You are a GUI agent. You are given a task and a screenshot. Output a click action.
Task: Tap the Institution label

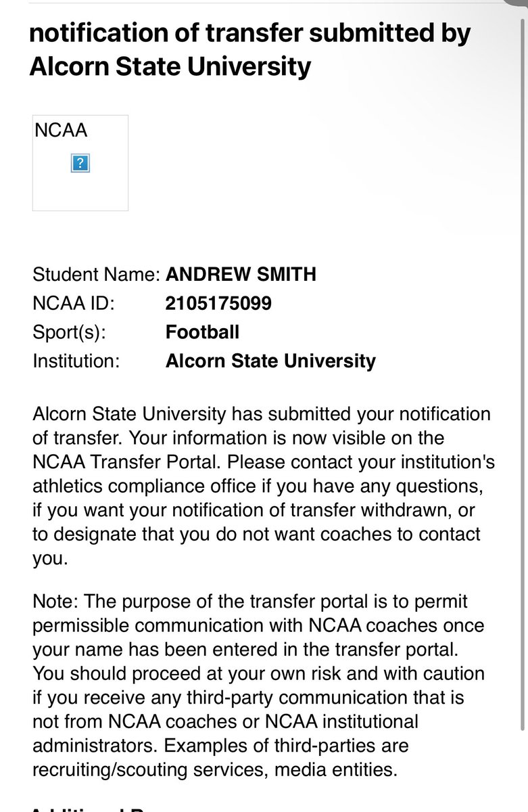click(x=76, y=361)
